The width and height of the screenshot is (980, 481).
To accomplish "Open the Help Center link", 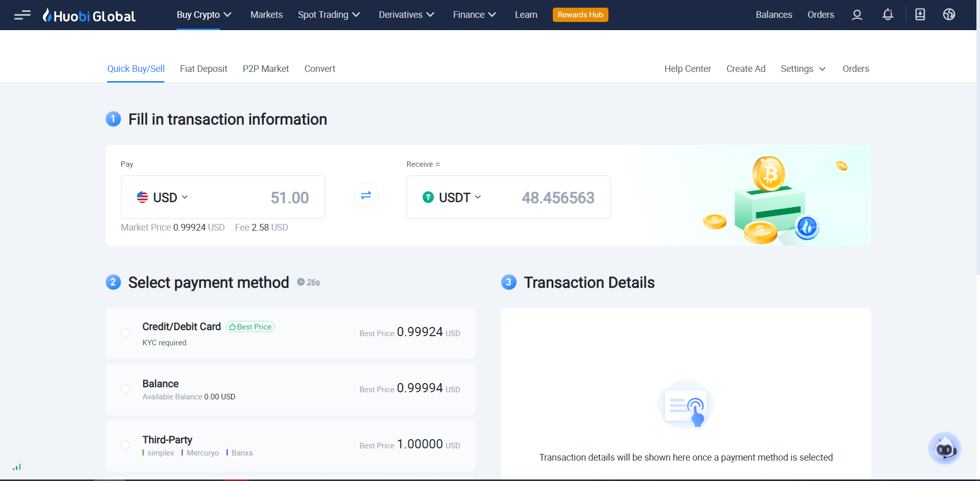I will (x=688, y=69).
